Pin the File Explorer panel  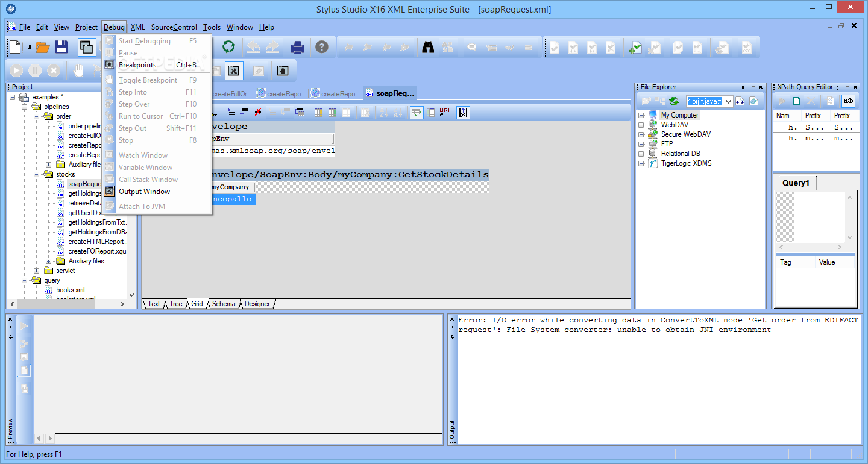(x=743, y=87)
